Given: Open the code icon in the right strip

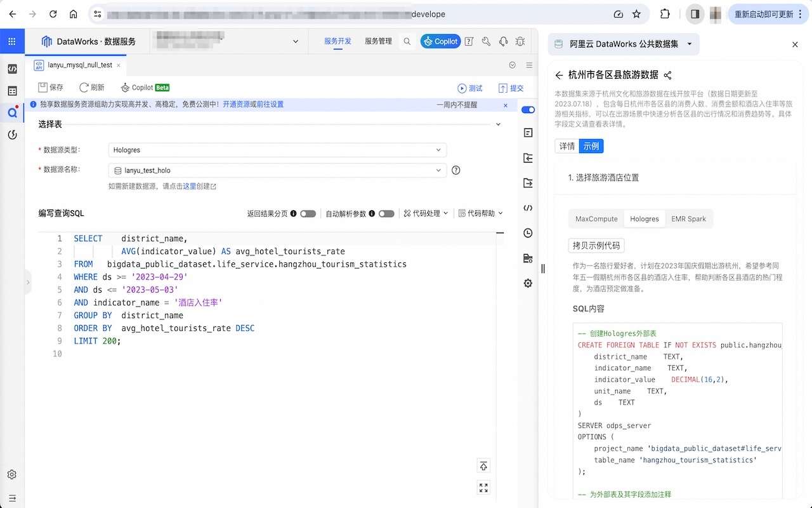Looking at the screenshot, I should coord(528,208).
